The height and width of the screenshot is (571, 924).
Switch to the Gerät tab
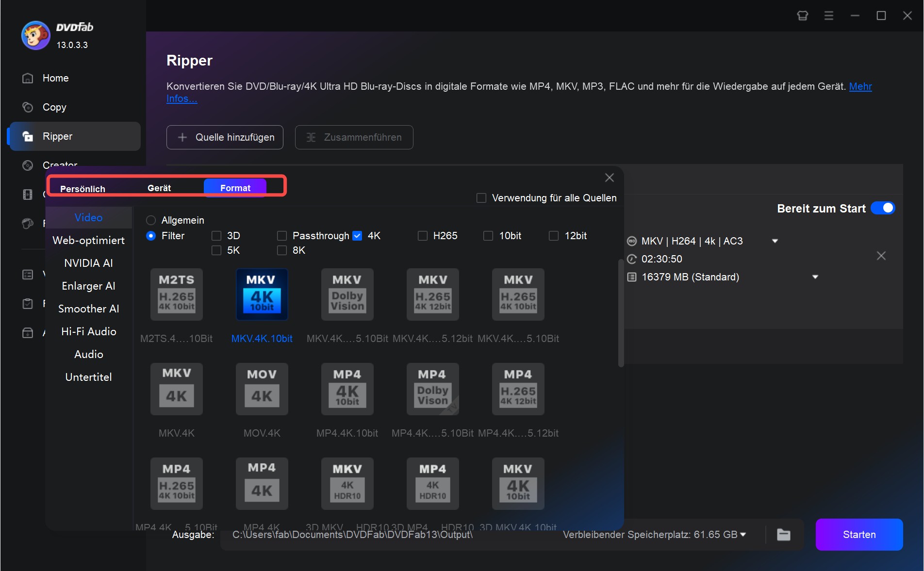pyautogui.click(x=159, y=188)
